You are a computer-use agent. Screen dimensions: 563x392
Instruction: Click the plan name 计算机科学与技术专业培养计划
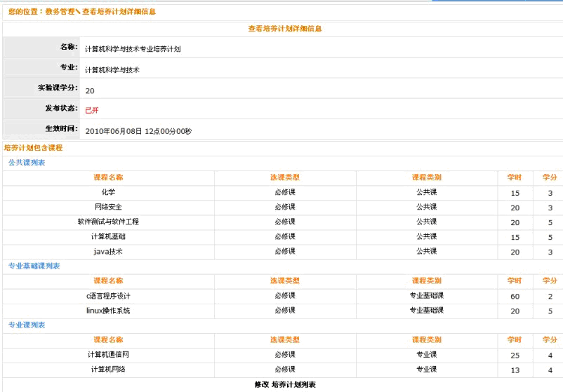133,50
